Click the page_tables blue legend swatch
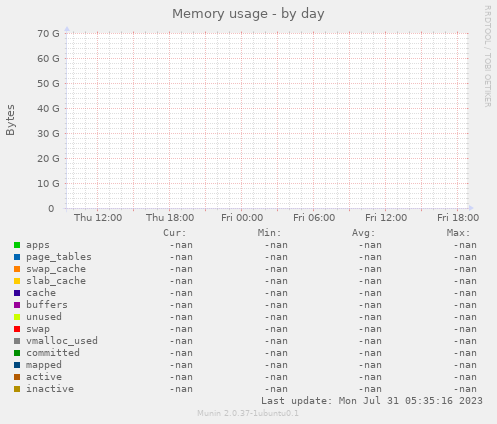This screenshot has height=424, width=497. (x=17, y=257)
